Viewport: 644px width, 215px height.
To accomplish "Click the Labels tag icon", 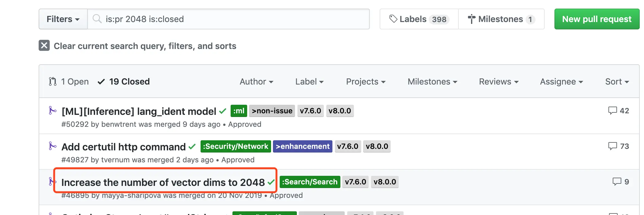I will (393, 19).
